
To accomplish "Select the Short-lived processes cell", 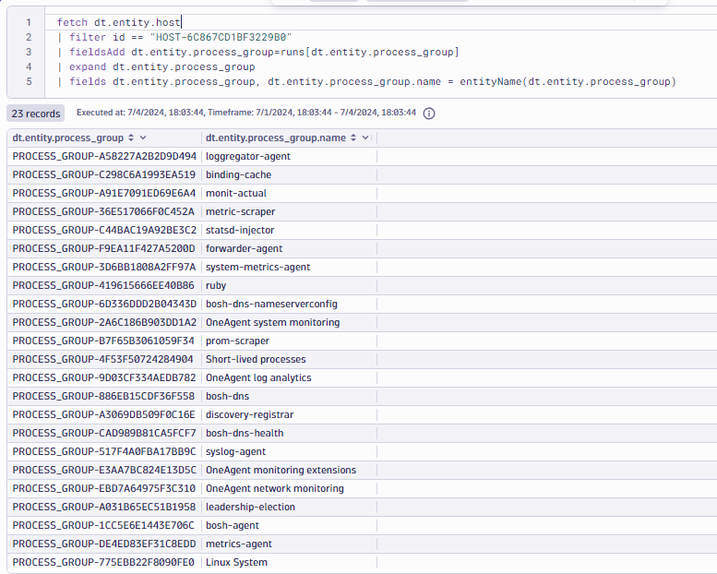I will [x=255, y=359].
